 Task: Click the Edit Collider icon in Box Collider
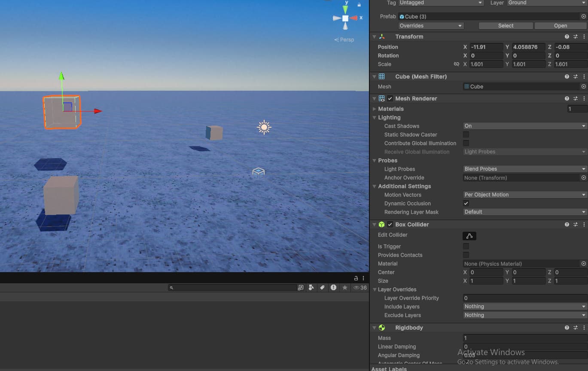point(469,236)
